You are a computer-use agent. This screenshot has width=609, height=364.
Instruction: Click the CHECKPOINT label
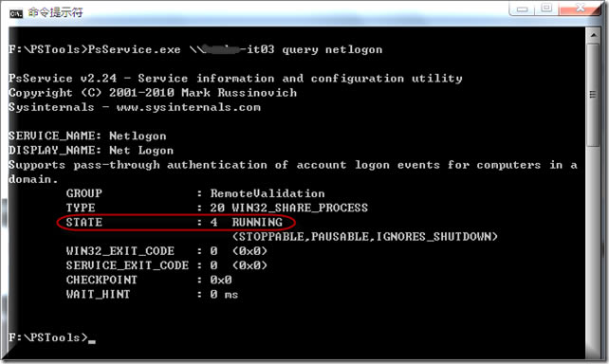pyautogui.click(x=101, y=280)
